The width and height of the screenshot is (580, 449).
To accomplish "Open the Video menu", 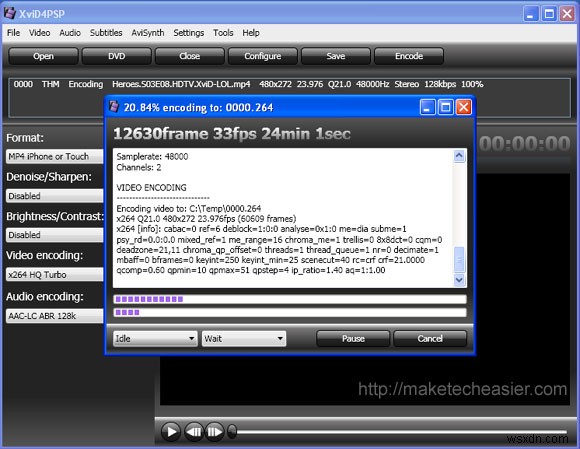I will [40, 33].
